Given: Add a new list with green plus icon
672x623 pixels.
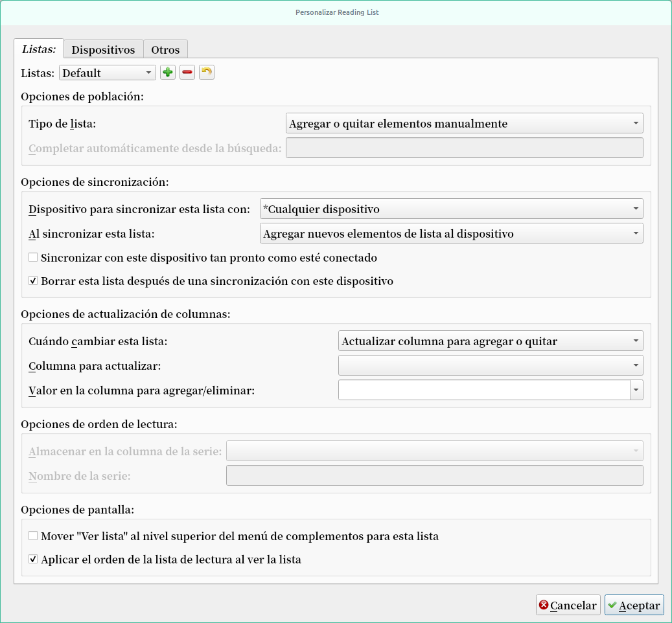Looking at the screenshot, I should (168, 73).
